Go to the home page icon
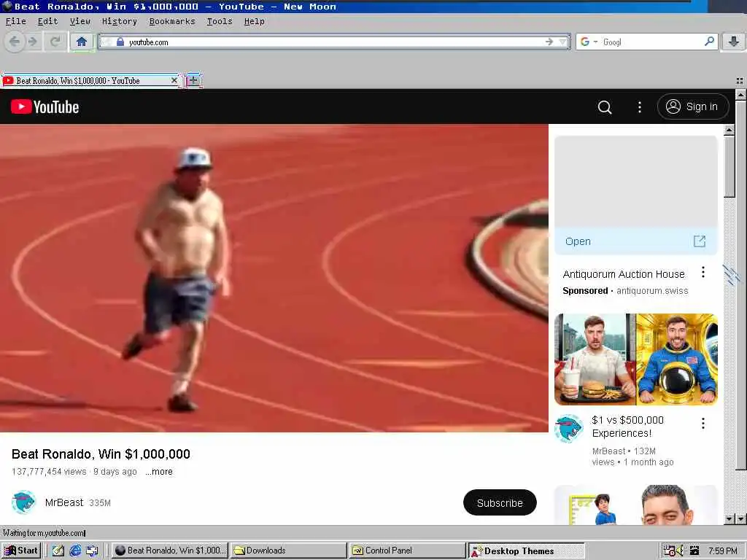 [82, 42]
